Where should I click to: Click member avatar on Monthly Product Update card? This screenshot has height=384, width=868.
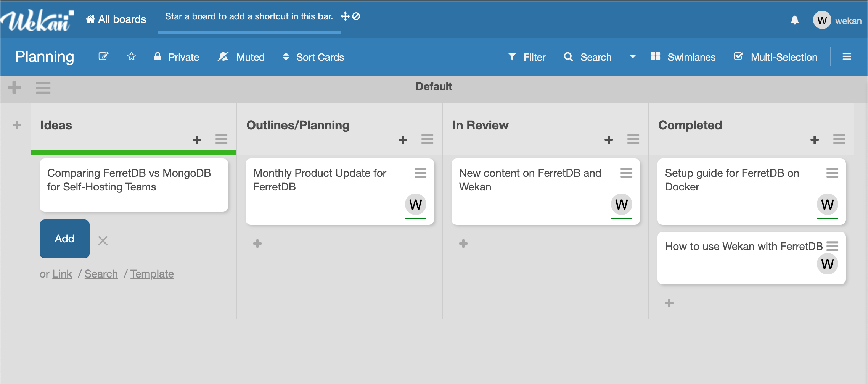[416, 205]
